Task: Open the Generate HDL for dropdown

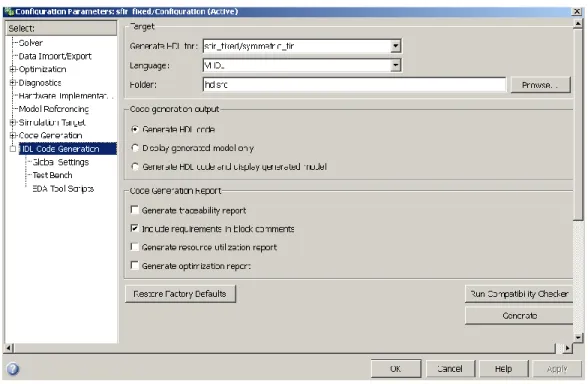Action: coord(395,46)
